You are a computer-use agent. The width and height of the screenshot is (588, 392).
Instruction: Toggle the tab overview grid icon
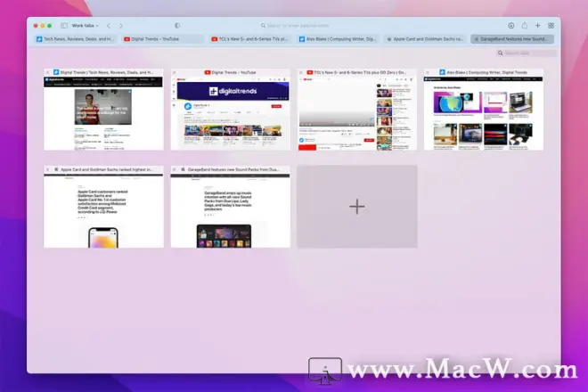pyautogui.click(x=551, y=26)
